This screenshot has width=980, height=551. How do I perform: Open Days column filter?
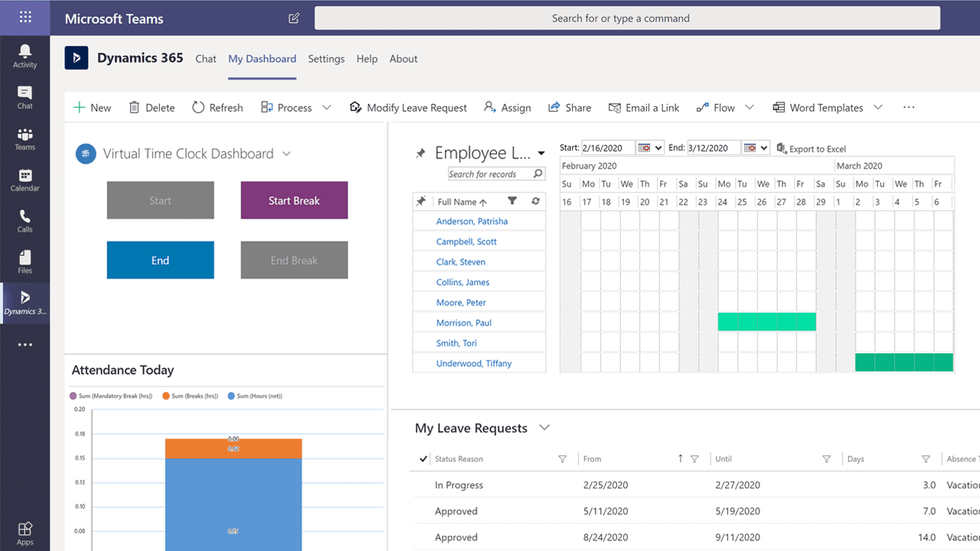[x=926, y=459]
